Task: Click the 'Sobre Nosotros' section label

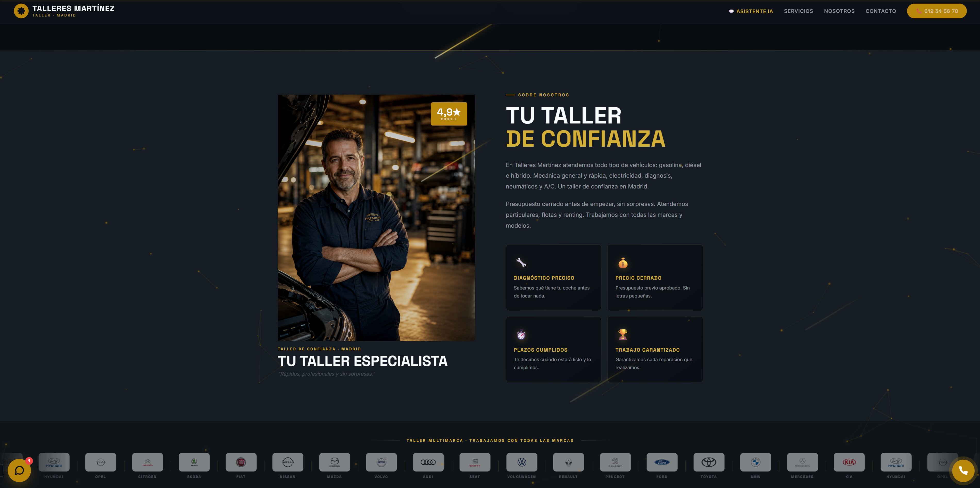Action: click(543, 95)
